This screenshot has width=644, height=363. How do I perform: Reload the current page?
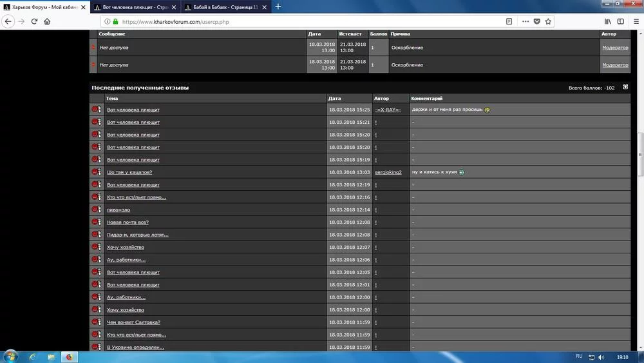35,21
